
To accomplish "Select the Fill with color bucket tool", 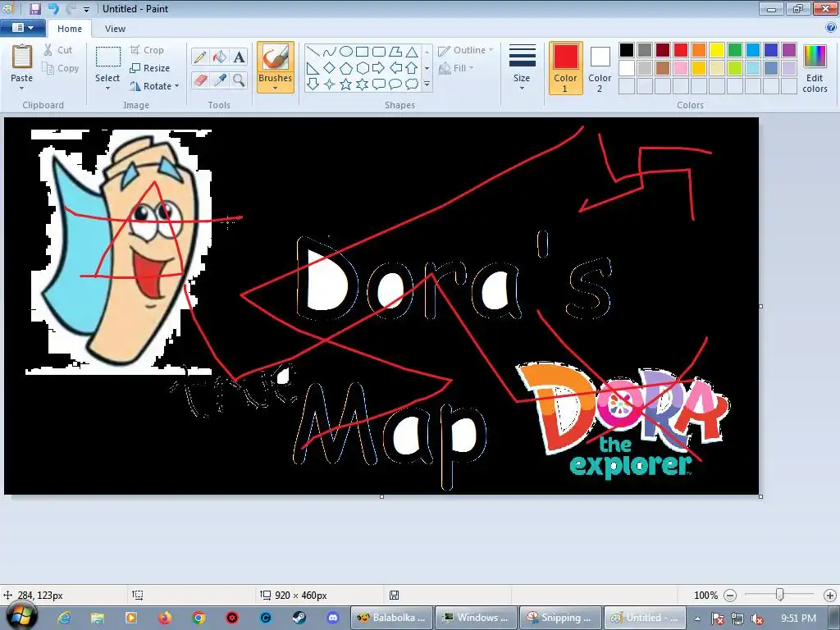I will click(x=220, y=57).
